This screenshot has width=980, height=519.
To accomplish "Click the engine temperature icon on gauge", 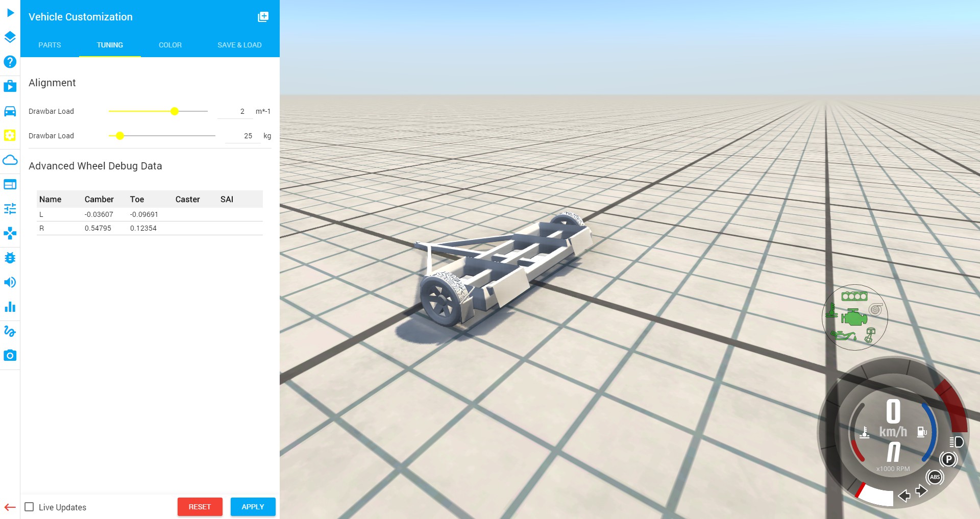I will 864,432.
